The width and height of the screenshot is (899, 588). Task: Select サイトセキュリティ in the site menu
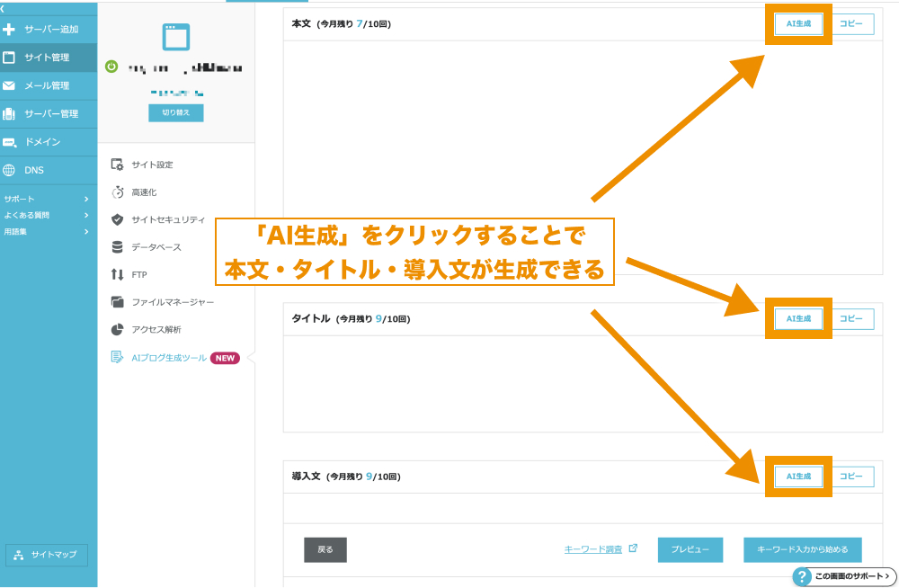click(168, 219)
